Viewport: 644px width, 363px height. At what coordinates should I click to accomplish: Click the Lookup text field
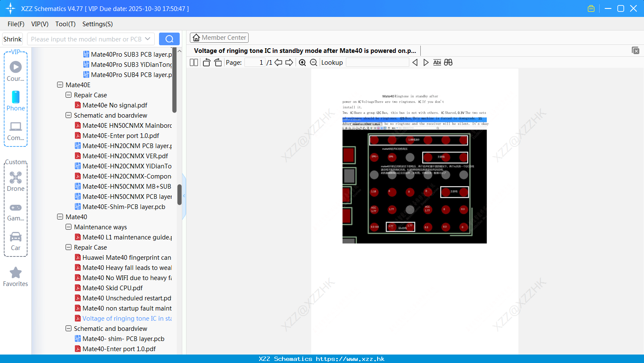[377, 62]
